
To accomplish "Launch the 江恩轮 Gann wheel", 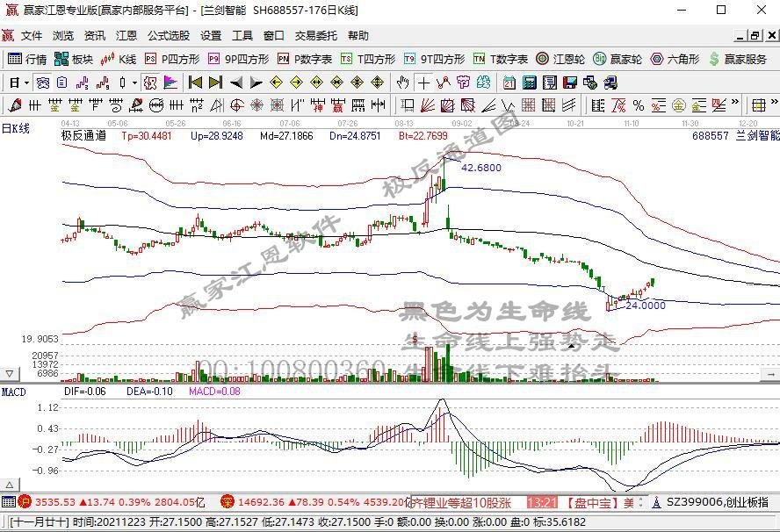I will (x=560, y=59).
